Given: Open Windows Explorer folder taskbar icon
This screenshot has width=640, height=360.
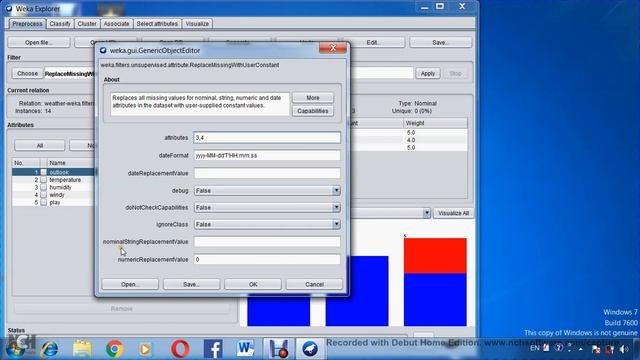Looking at the screenshot, I should click(82, 349).
